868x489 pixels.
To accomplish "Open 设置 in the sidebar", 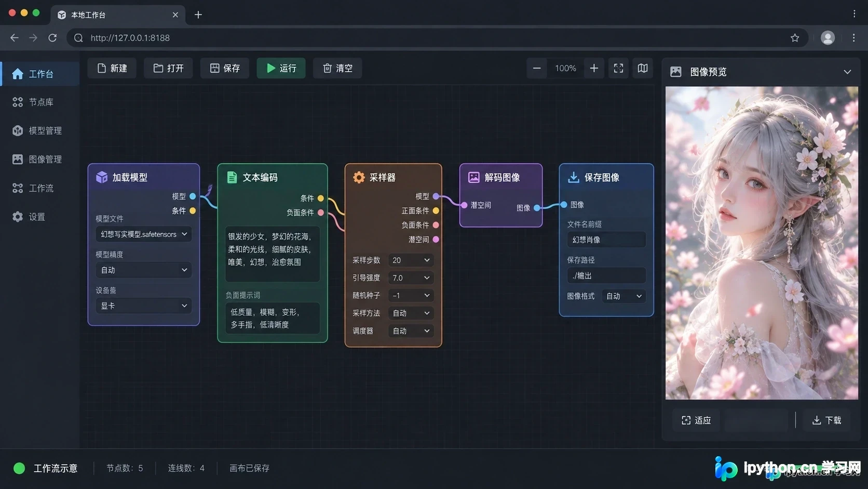I will [x=40, y=217].
